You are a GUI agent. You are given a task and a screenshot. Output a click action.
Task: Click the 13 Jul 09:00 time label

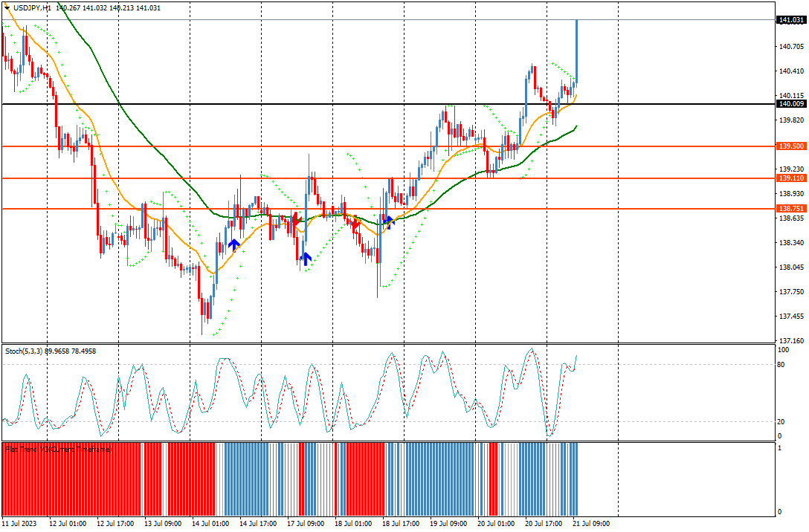click(163, 524)
